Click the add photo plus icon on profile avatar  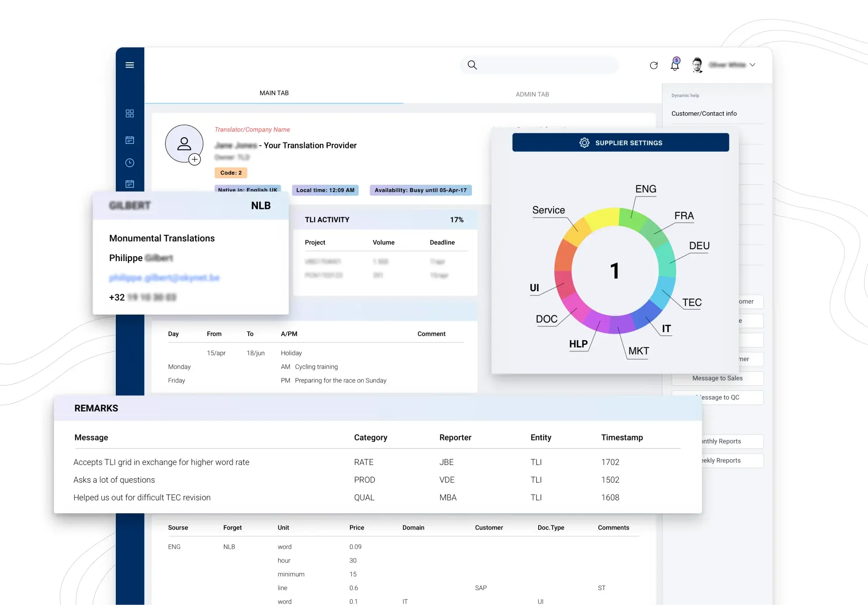(195, 159)
